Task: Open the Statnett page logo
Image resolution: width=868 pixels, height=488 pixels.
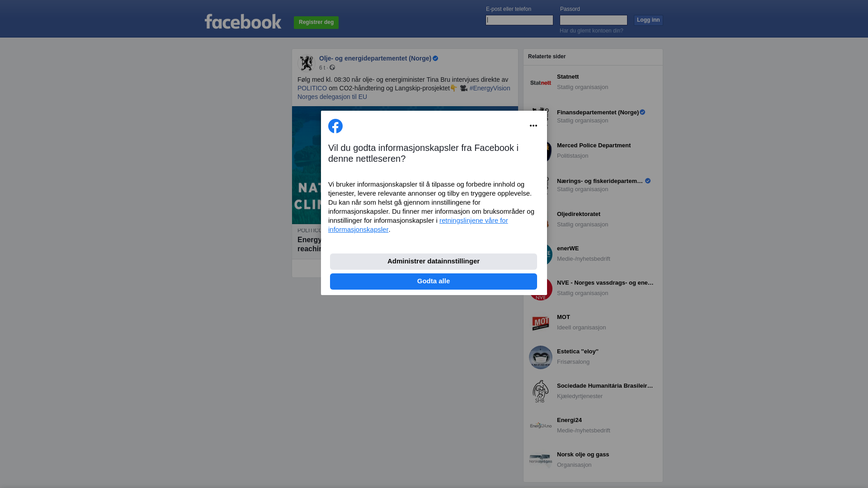Action: click(541, 83)
